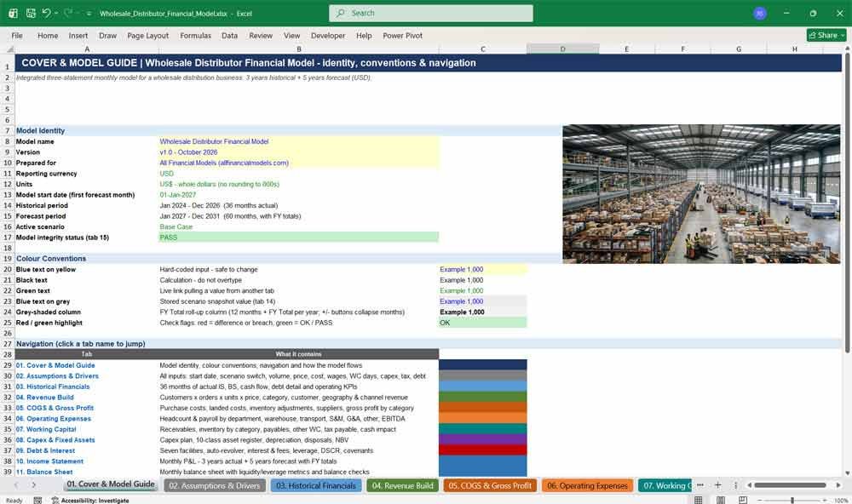The height and width of the screenshot is (504, 852).
Task: Switch to the Insert ribbon tab
Action: click(x=78, y=35)
